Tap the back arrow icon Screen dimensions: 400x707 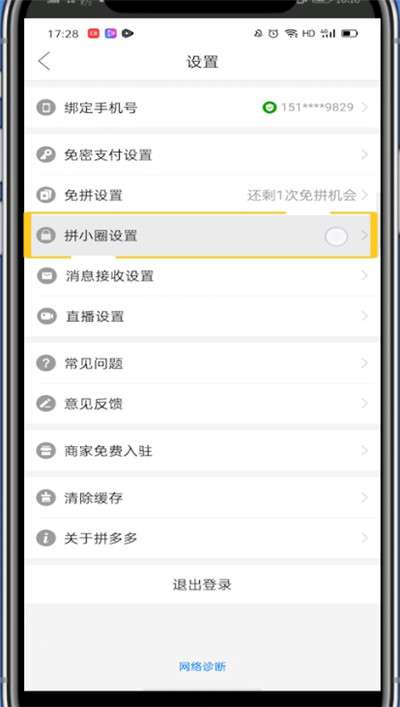(x=44, y=61)
